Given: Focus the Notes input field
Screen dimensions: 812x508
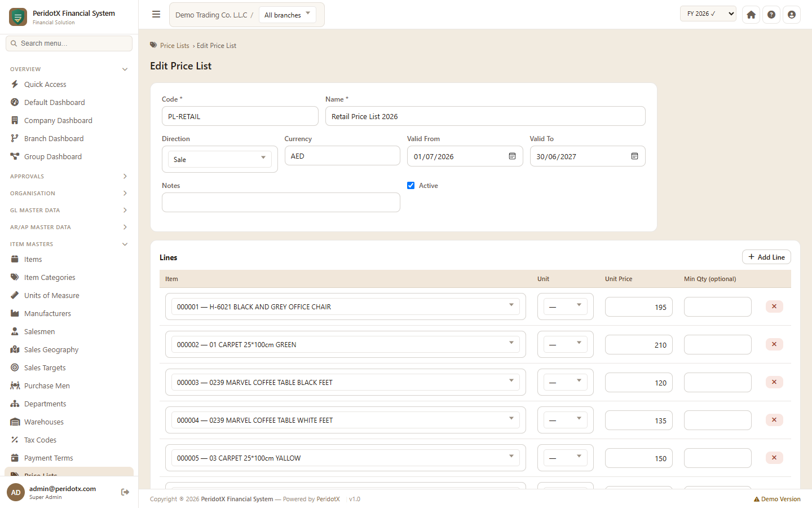Looking at the screenshot, I should 281,202.
